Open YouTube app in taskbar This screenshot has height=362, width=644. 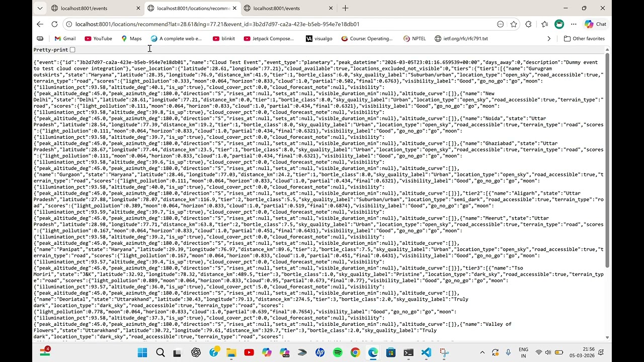pyautogui.click(x=249, y=352)
